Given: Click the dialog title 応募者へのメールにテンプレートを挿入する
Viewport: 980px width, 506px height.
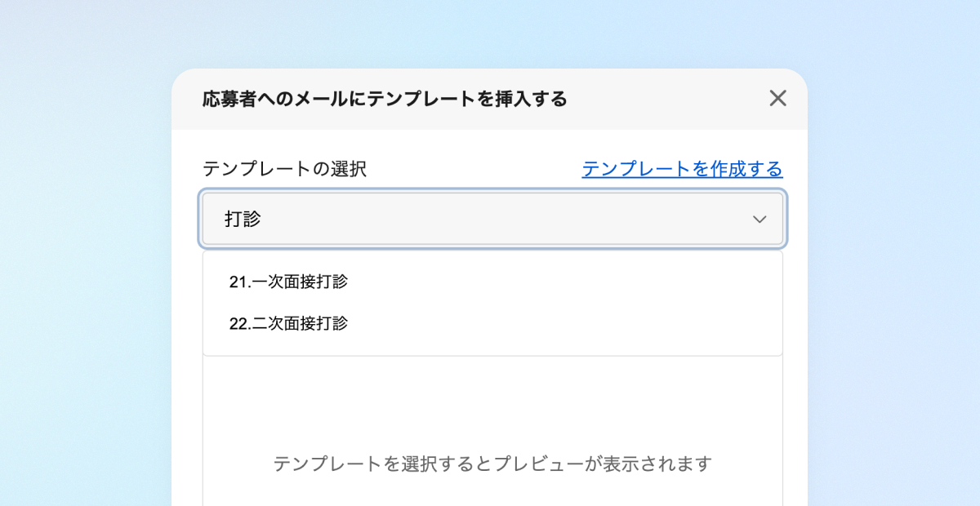Looking at the screenshot, I should coord(384,100).
